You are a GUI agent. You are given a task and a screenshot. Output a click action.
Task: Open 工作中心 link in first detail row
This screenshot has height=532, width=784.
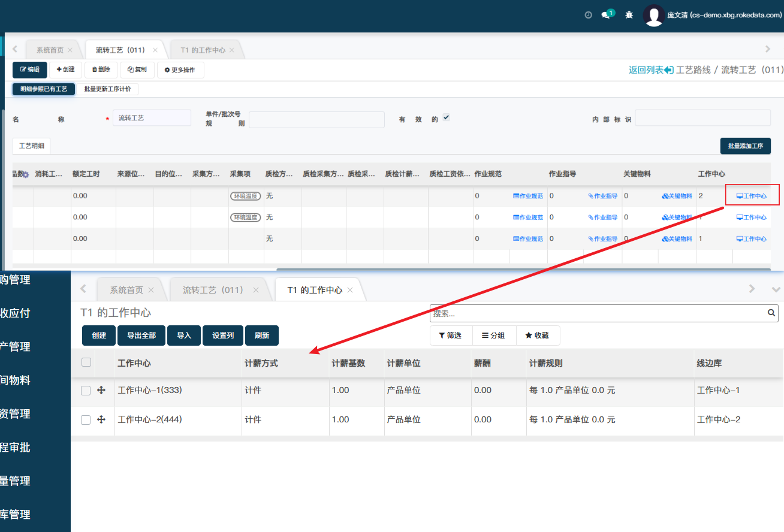pos(752,196)
